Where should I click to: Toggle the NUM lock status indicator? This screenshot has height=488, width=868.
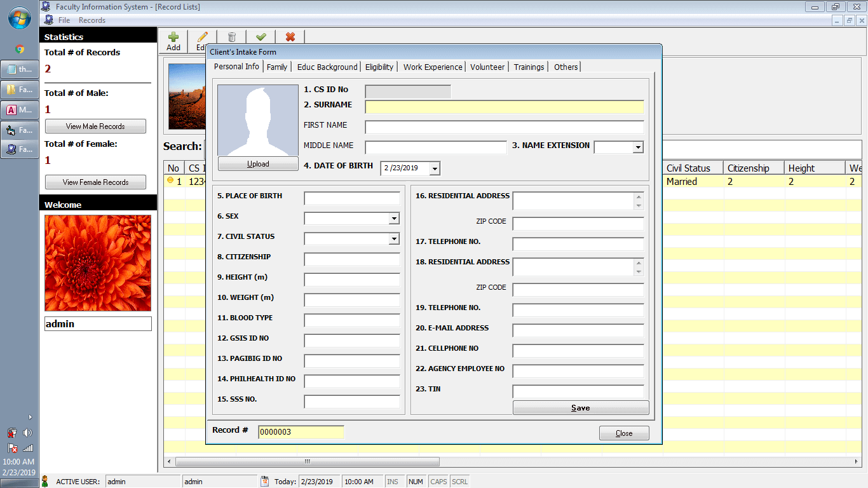(416, 481)
